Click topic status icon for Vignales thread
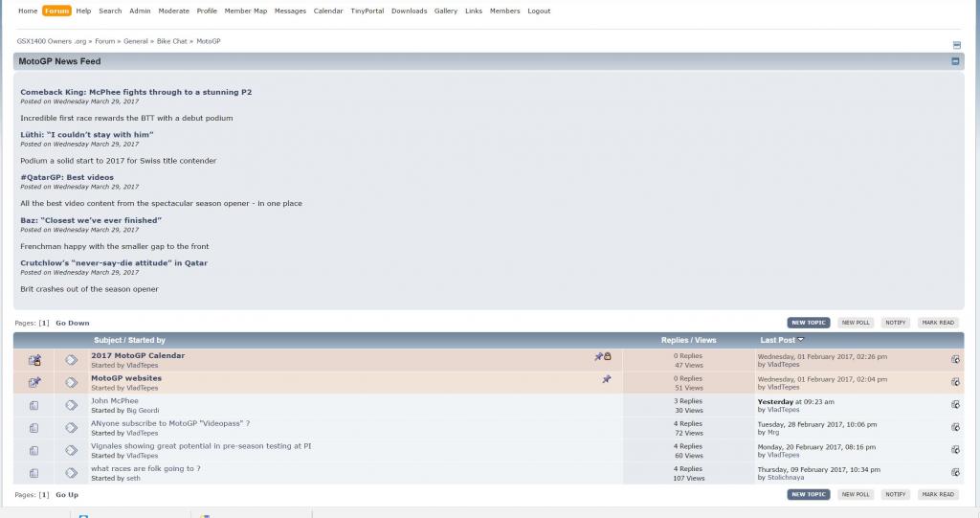 click(34, 450)
